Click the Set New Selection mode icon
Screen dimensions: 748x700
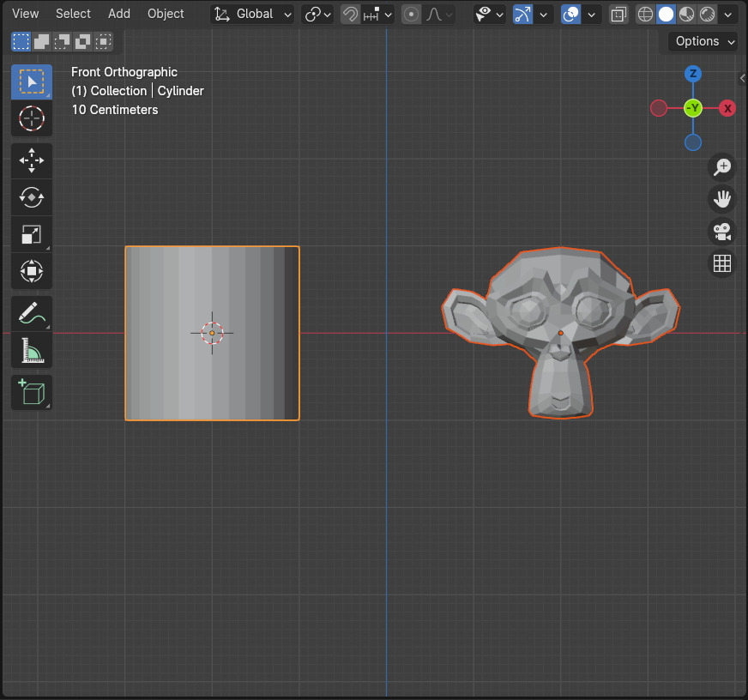click(x=21, y=41)
